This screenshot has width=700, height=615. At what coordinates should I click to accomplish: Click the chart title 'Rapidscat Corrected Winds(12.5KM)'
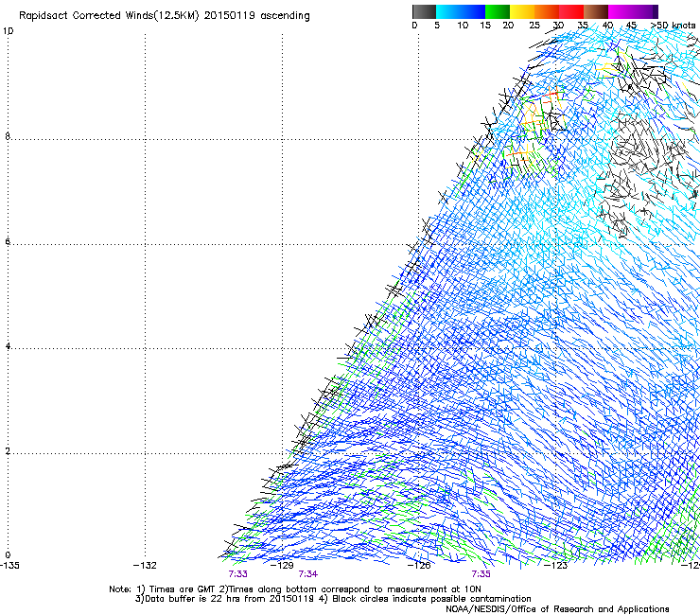[x=109, y=16]
